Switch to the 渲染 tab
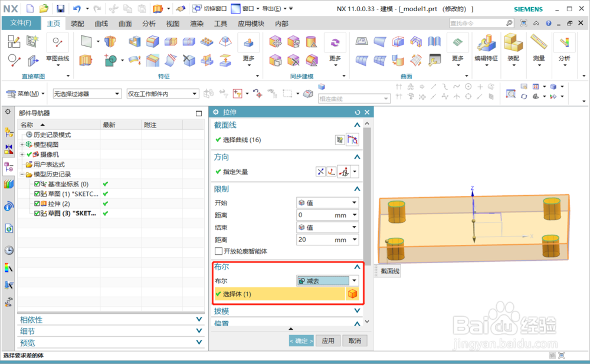Viewport: 590px width, 364px height. 197,24
